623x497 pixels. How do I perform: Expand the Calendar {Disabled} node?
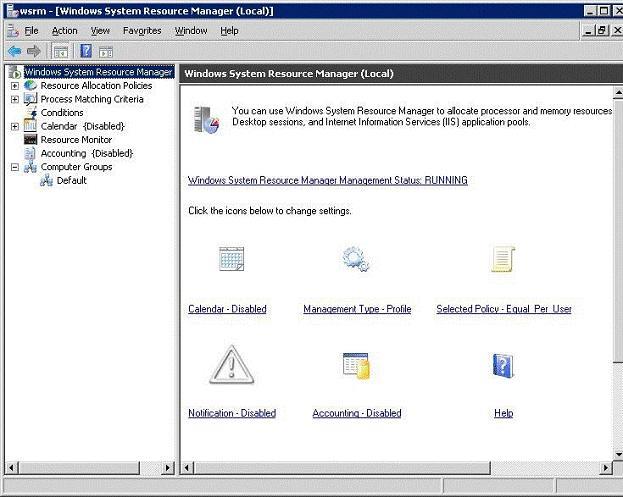click(15, 126)
